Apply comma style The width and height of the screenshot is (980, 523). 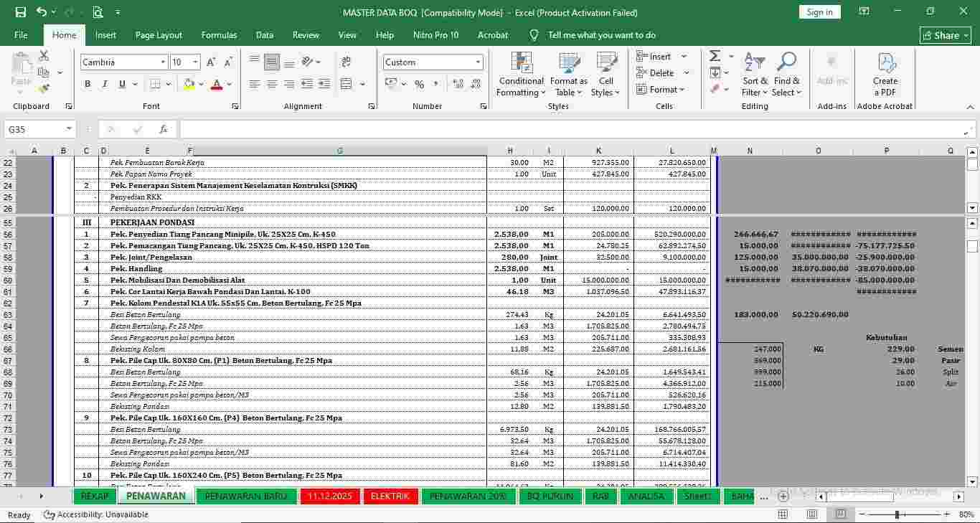436,84
